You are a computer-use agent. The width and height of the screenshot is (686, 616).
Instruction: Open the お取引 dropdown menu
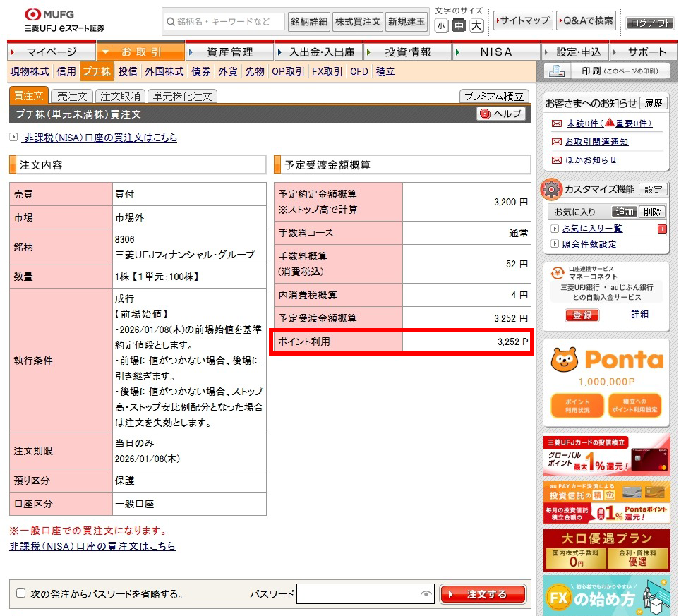(140, 52)
